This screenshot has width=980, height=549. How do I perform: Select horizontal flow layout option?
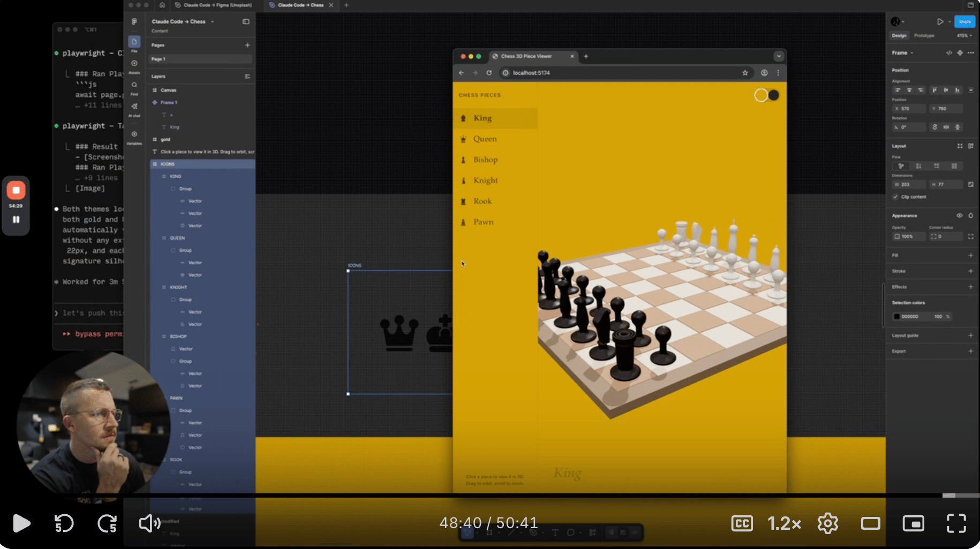pyautogui.click(x=936, y=166)
